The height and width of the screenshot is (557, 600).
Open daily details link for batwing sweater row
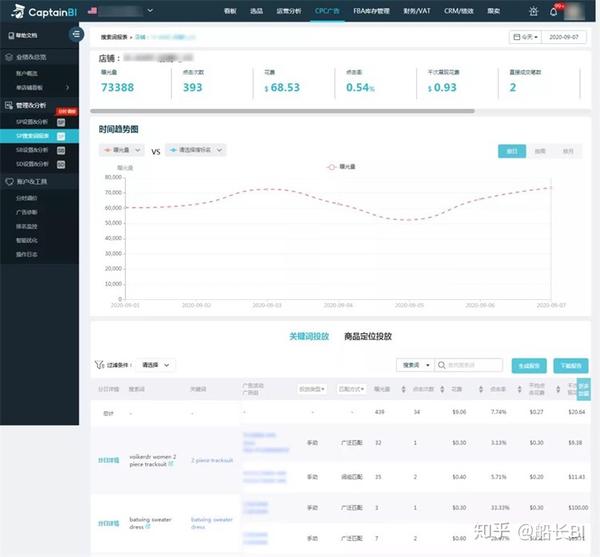(x=109, y=523)
